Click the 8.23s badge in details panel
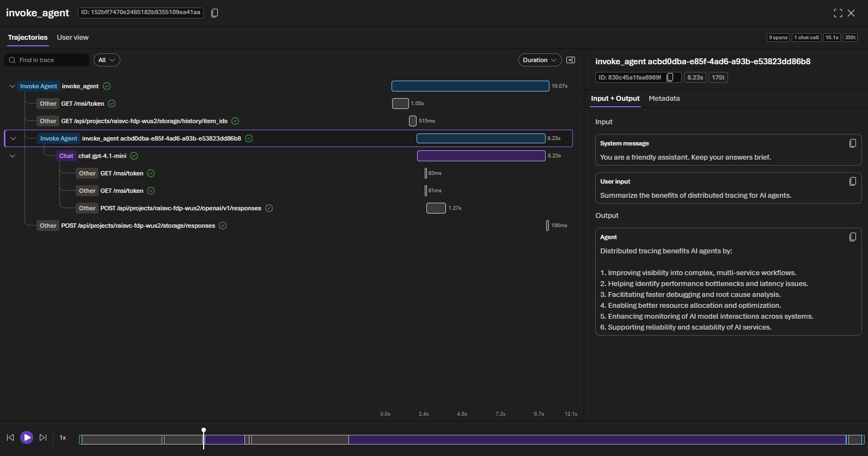The image size is (868, 456). point(695,77)
